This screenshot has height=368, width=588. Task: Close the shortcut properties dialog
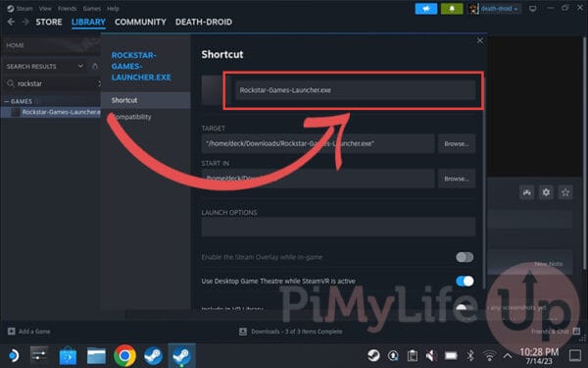480,40
